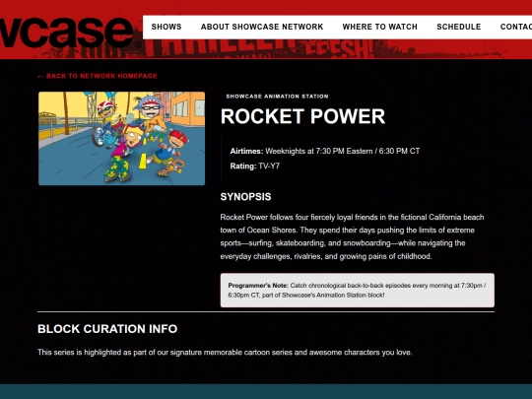Click the Showcase Animation Station label
532x399 pixels.
point(277,97)
